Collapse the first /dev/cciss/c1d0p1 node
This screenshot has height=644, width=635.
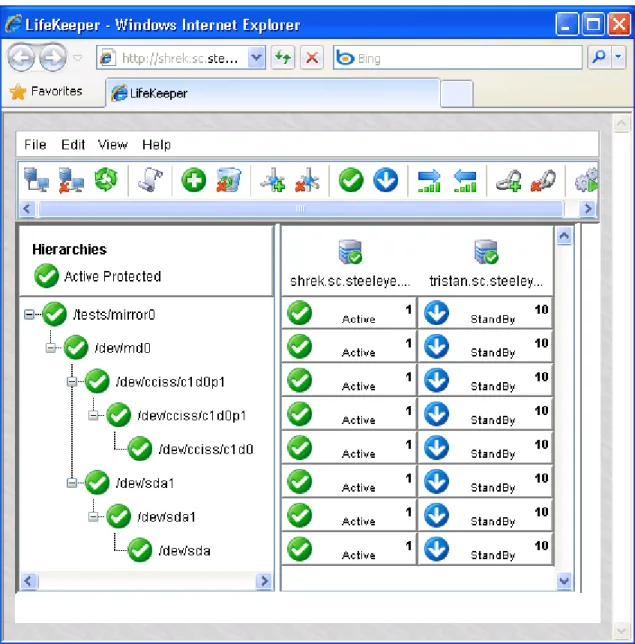click(72, 382)
